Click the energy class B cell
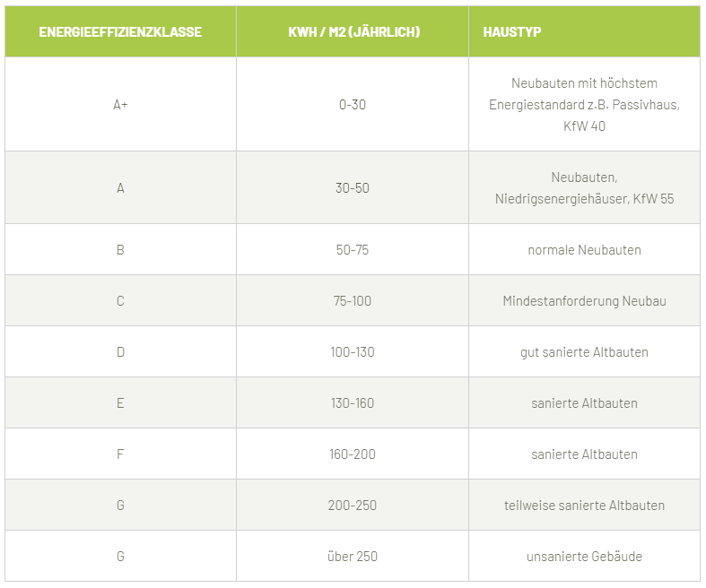 click(120, 250)
